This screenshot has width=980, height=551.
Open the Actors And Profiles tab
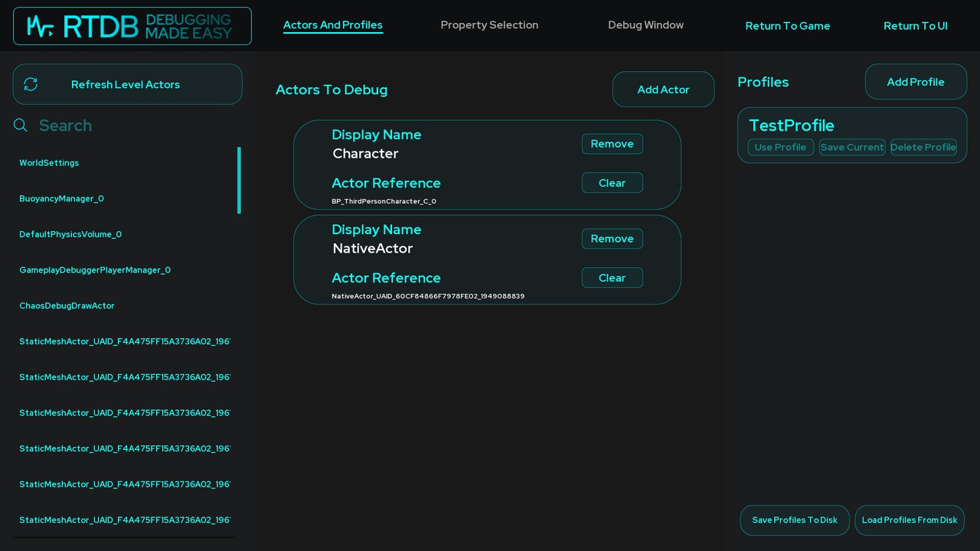[x=333, y=25]
